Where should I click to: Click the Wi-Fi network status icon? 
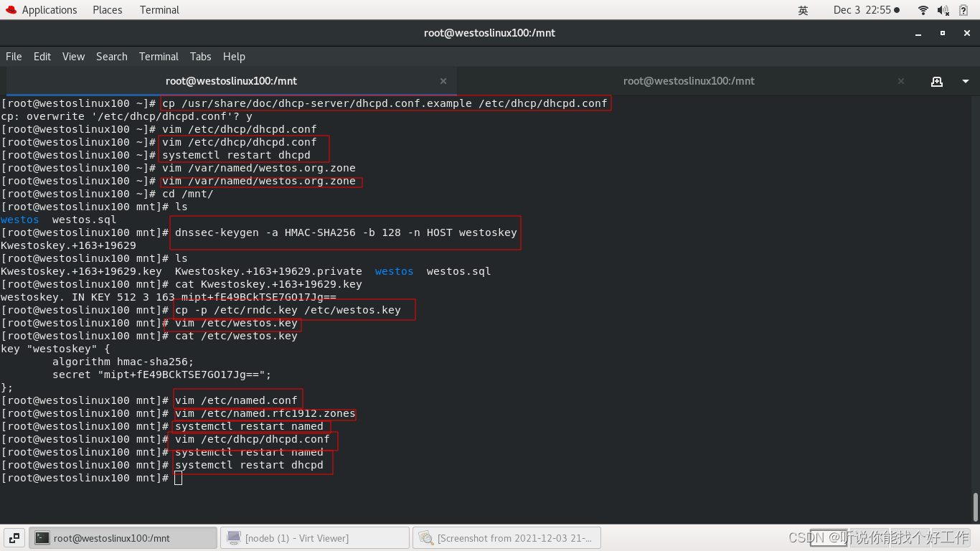(923, 10)
